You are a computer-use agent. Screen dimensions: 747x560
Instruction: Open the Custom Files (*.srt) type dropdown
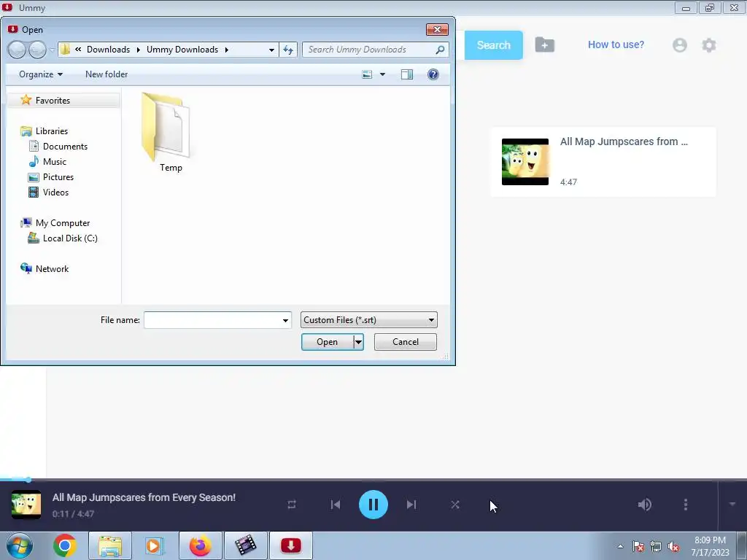(x=368, y=320)
